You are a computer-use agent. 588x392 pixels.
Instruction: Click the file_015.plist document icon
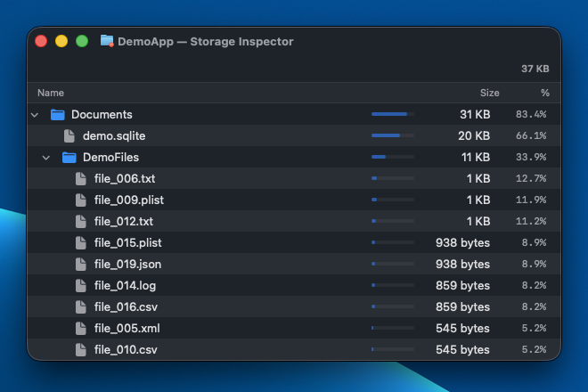pyautogui.click(x=80, y=243)
